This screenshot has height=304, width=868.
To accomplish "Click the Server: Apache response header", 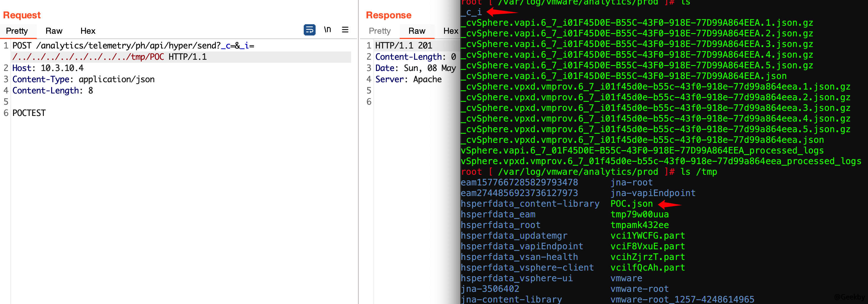I will (x=408, y=80).
